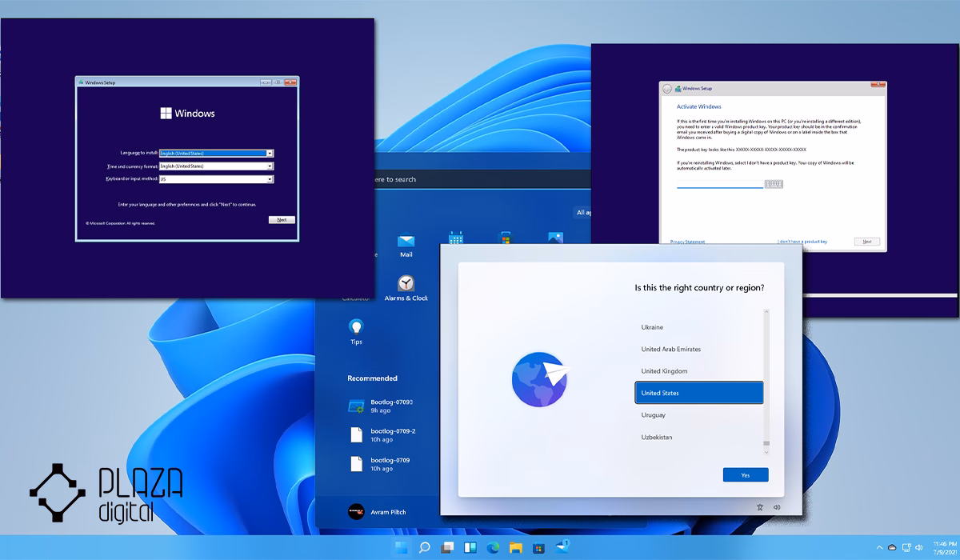Select United States in country list
Screen dimensions: 960x560
(698, 393)
